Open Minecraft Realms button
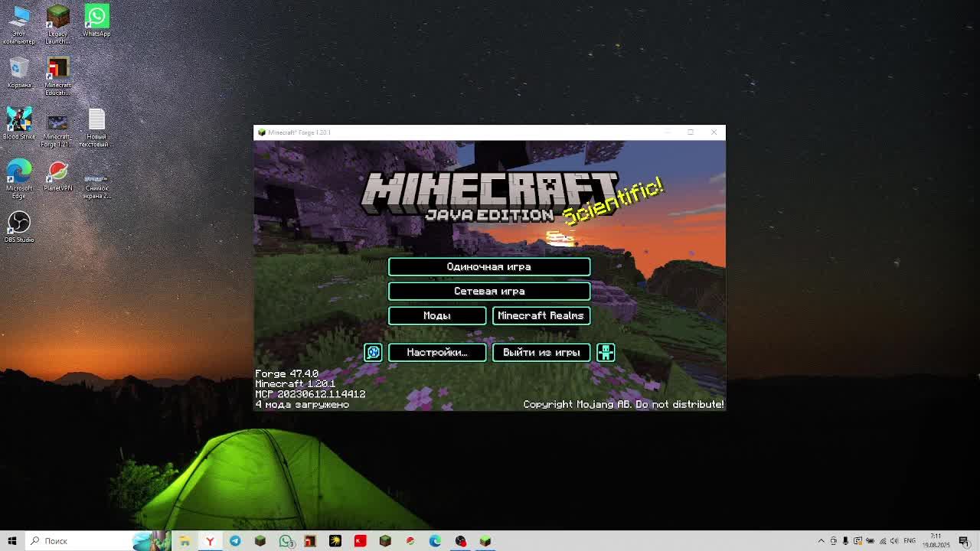 pyautogui.click(x=541, y=315)
